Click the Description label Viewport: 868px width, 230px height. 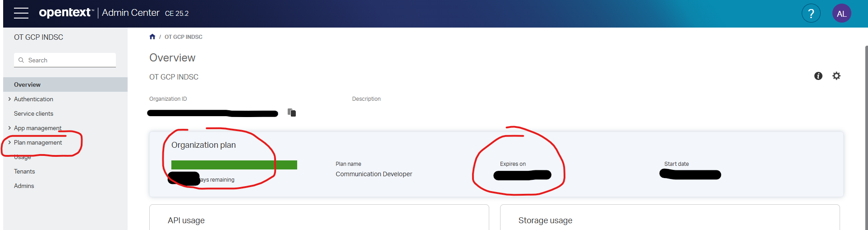(366, 99)
